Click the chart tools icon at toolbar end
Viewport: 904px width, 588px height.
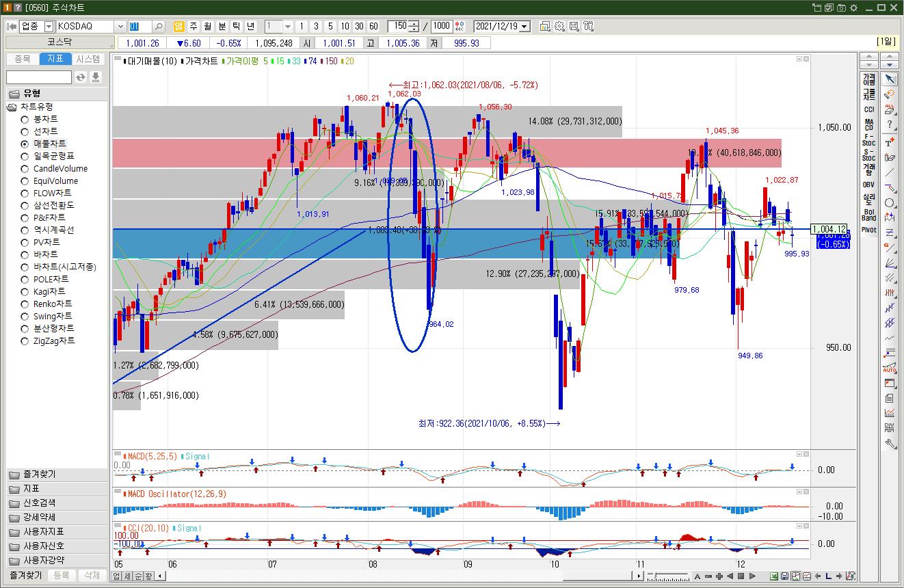tap(589, 26)
